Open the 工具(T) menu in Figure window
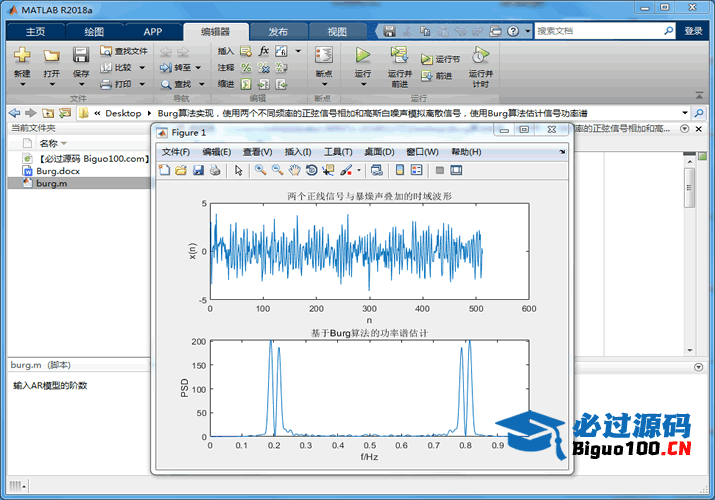This screenshot has width=715, height=500. point(338,152)
